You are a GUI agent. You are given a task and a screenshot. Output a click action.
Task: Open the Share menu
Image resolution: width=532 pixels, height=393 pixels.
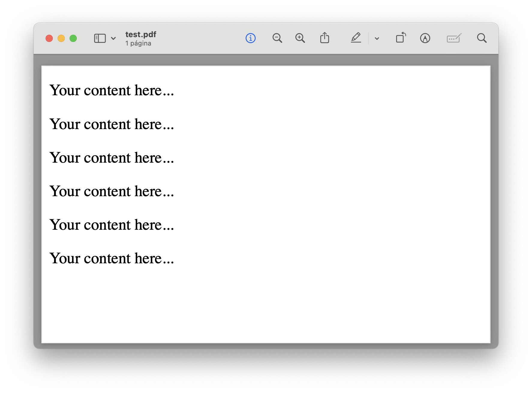(x=324, y=38)
